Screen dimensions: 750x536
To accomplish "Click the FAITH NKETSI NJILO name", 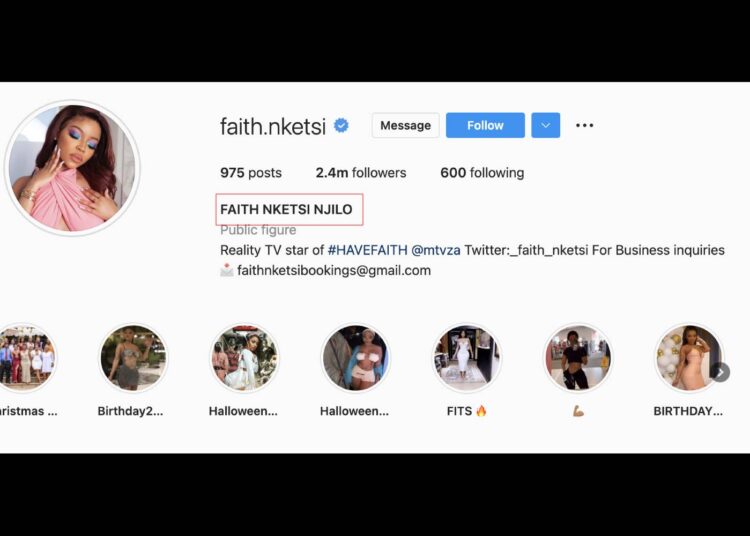I will [x=286, y=209].
